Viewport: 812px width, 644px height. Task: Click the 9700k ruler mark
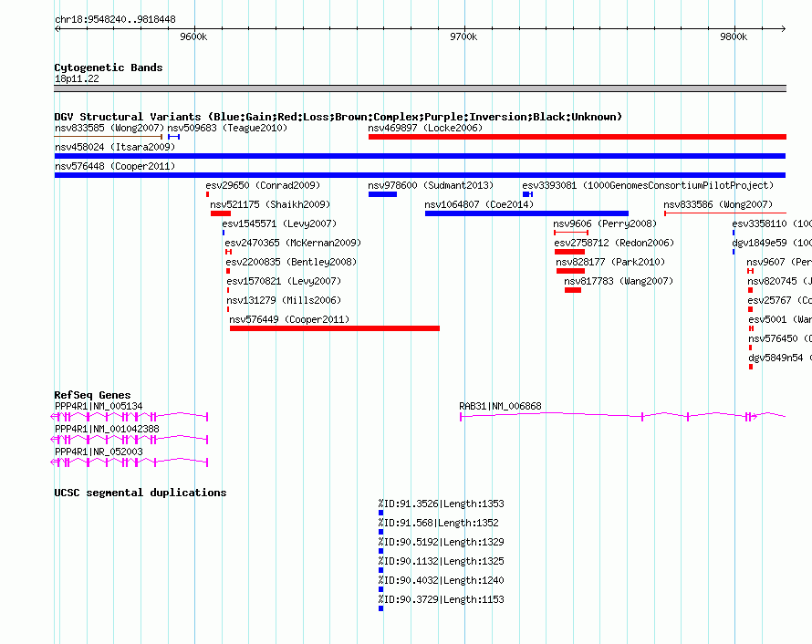tap(463, 36)
